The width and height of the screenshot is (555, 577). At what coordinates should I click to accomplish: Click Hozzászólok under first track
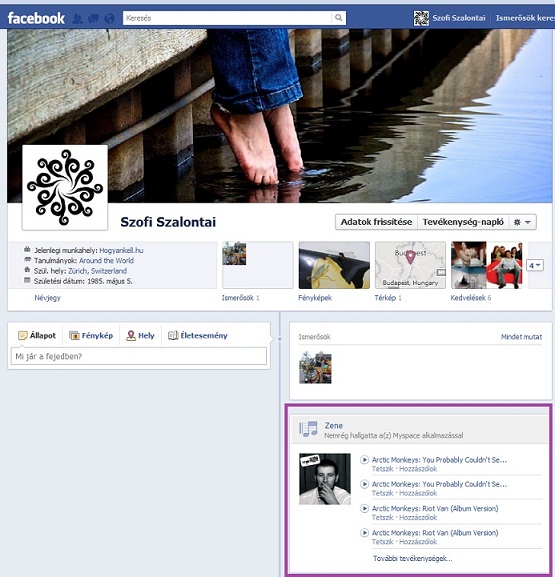point(418,469)
